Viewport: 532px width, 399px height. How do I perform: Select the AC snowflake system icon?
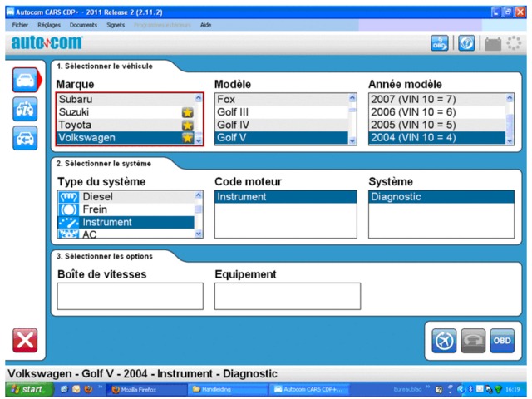pos(69,234)
